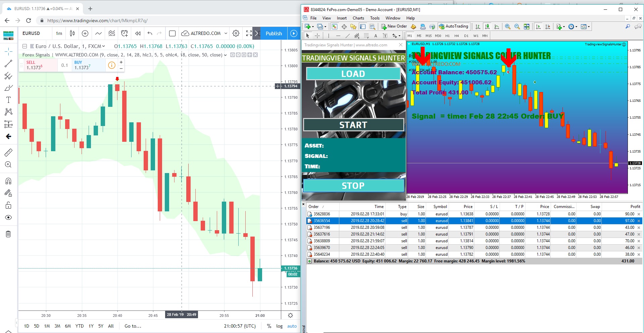The width and height of the screenshot is (644, 333).
Task: Select the text tool in TradingView sidebar
Action: pos(8,100)
